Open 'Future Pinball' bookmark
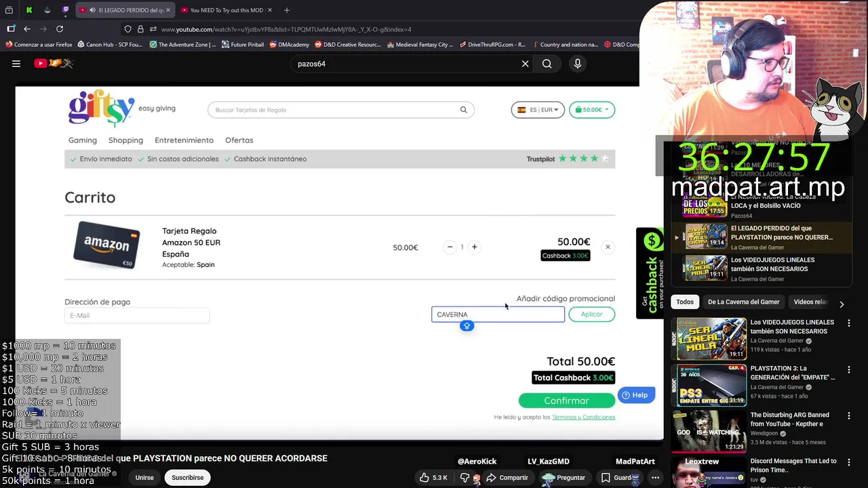 (242, 45)
